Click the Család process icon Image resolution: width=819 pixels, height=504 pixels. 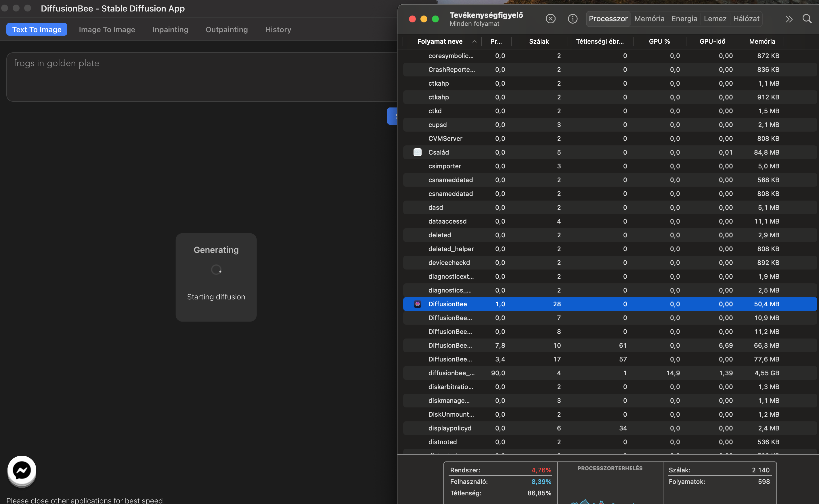tap(417, 152)
